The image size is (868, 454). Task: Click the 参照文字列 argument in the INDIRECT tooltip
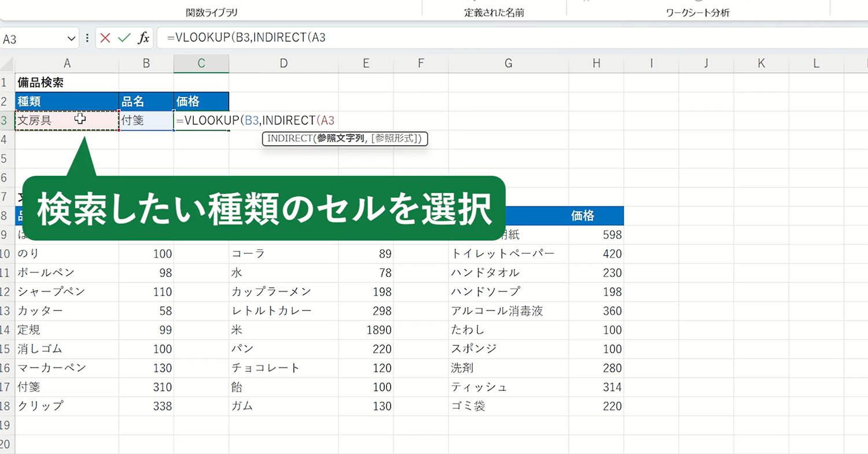(x=341, y=139)
